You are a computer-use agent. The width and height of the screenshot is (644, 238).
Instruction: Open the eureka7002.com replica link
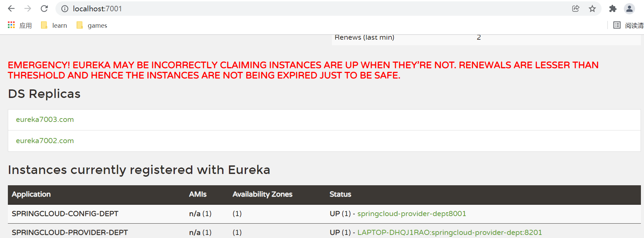pyautogui.click(x=45, y=141)
